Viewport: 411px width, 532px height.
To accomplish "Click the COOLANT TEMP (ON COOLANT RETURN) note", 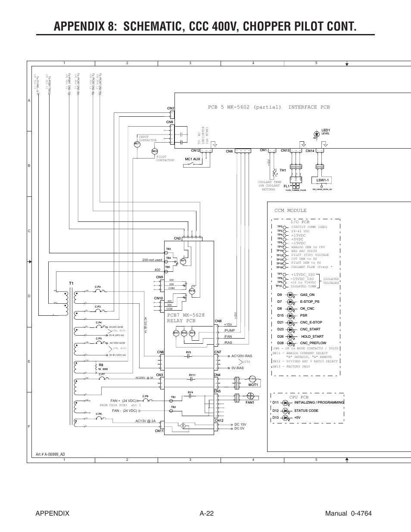I will 270,186.
